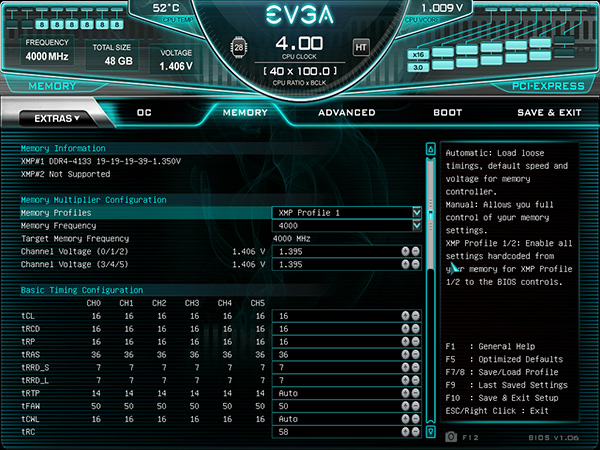Increase tRP value with plus icon
This screenshot has height=450, width=600.
pos(406,342)
